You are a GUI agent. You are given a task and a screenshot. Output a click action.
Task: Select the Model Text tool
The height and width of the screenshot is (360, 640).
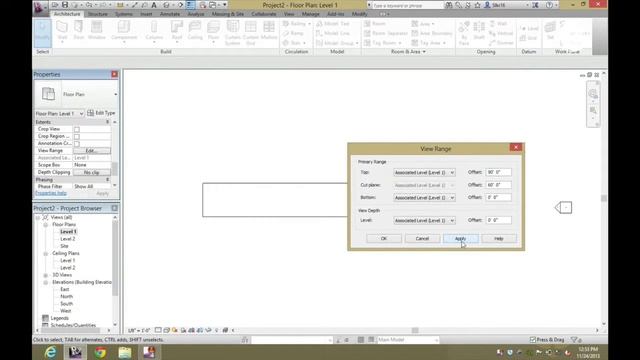tap(333, 24)
